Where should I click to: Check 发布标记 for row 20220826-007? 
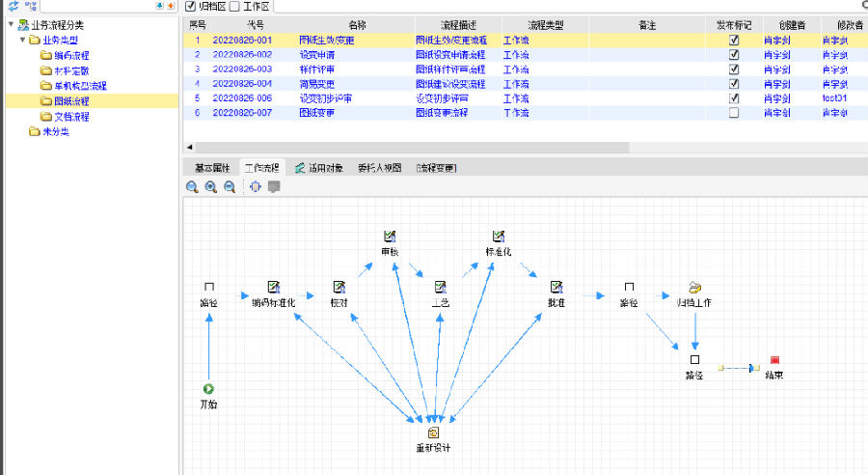click(x=734, y=113)
